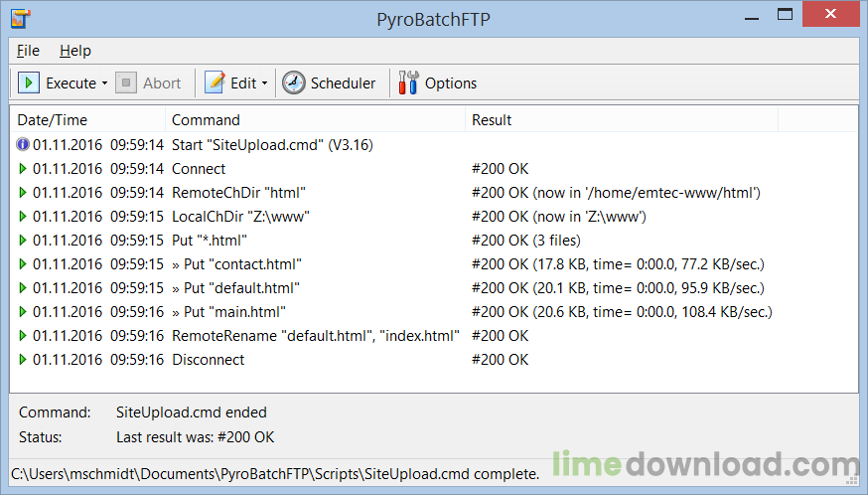Open the File menu
This screenshot has width=868, height=495.
tap(28, 51)
